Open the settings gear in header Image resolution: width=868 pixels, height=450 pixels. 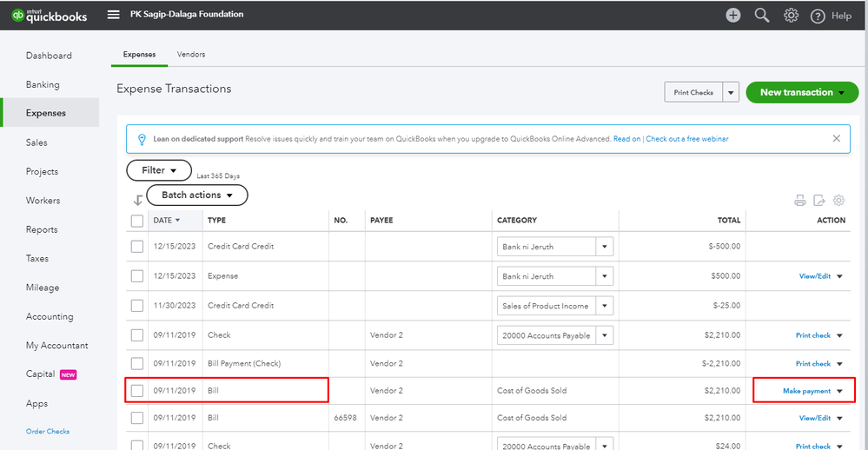pyautogui.click(x=791, y=15)
